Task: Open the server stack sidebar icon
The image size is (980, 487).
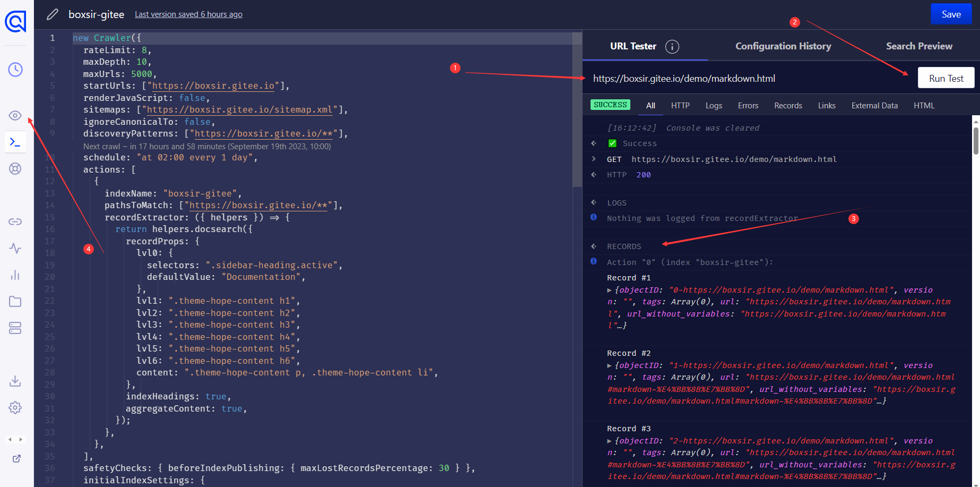Action: point(15,328)
